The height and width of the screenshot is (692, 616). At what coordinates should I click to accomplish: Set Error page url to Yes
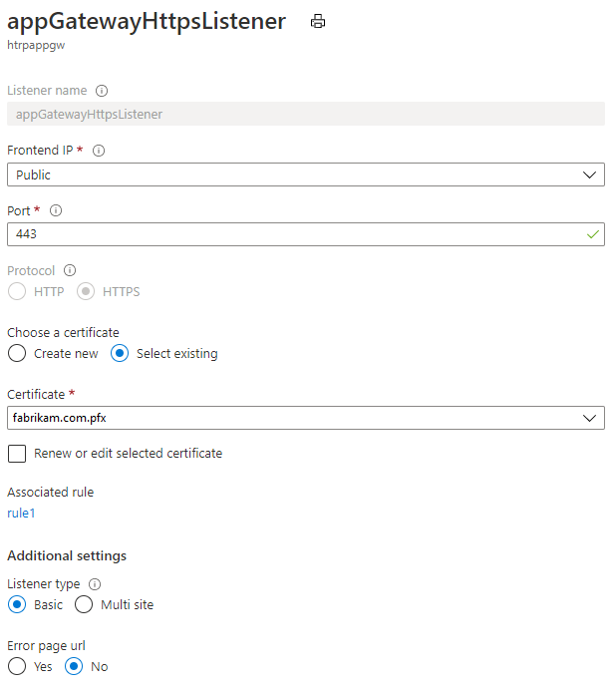(17, 666)
